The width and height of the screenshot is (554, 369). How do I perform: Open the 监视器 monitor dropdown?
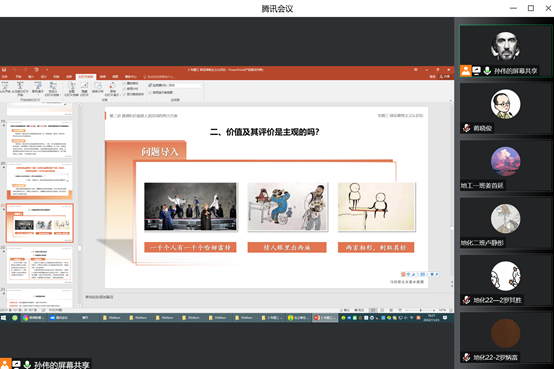click(x=185, y=85)
